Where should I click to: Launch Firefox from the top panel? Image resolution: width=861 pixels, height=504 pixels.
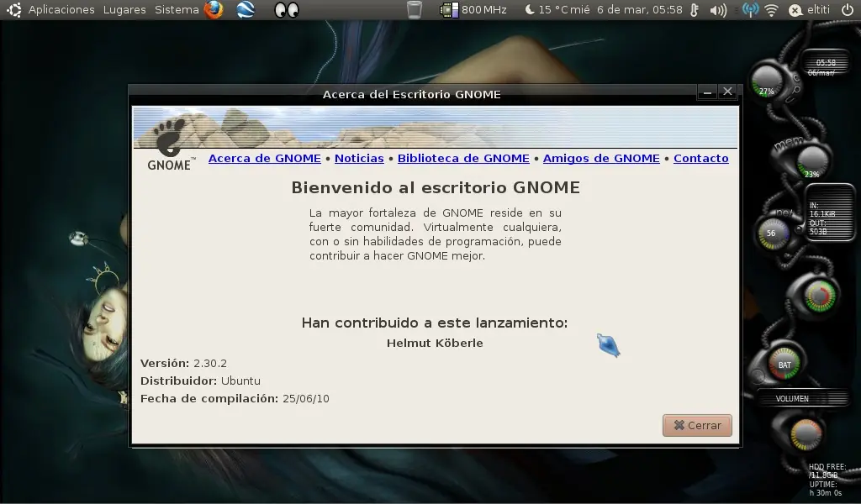[214, 10]
